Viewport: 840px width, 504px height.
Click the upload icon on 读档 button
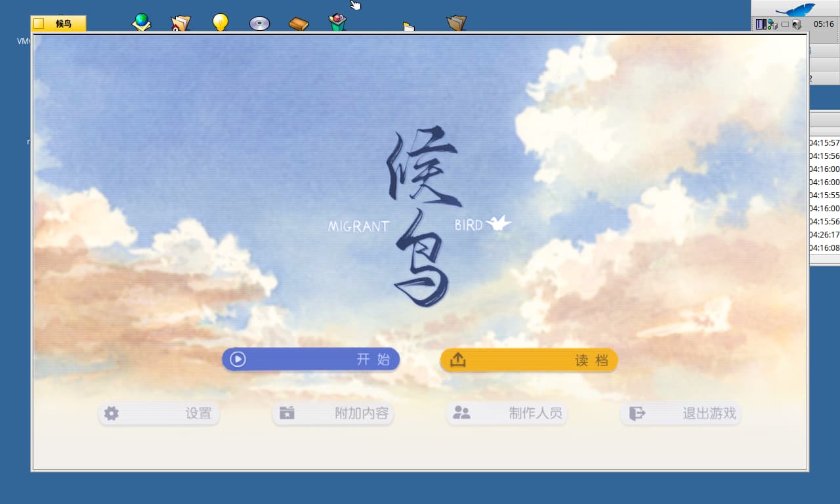[x=457, y=360]
